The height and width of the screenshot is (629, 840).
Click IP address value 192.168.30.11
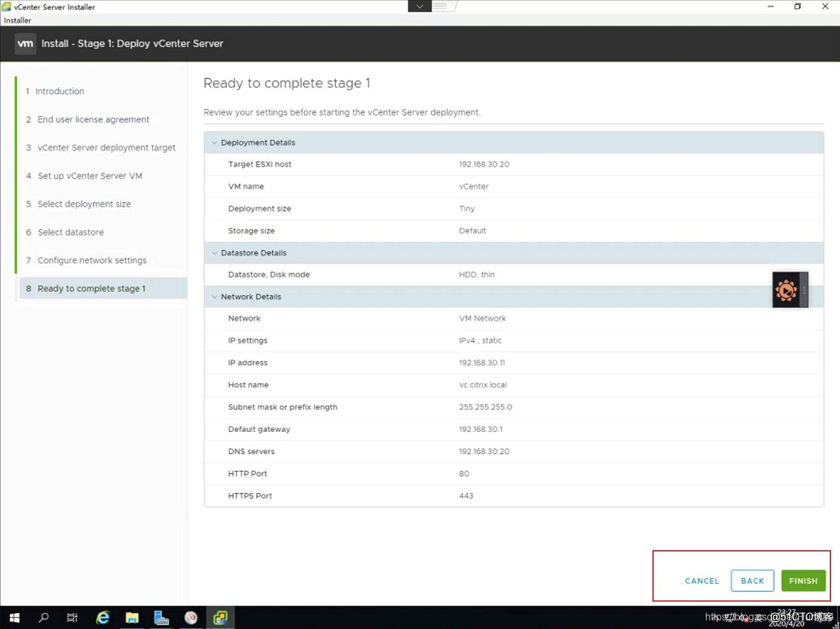pos(482,363)
